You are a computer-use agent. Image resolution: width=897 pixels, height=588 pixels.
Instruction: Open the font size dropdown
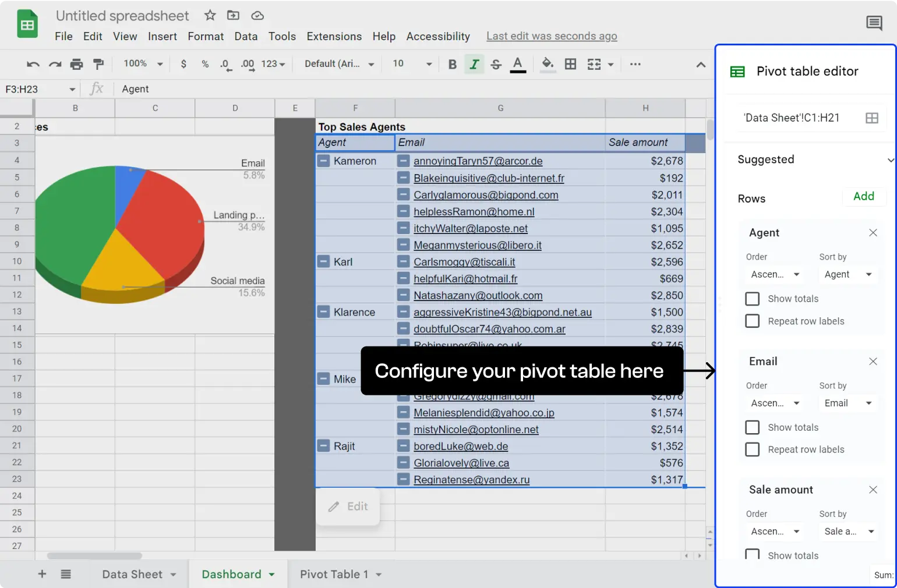412,63
